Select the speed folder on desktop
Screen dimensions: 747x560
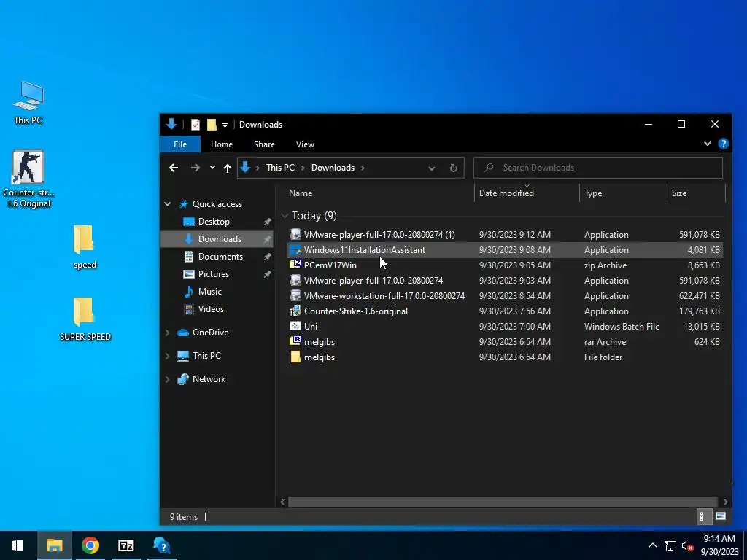85,246
